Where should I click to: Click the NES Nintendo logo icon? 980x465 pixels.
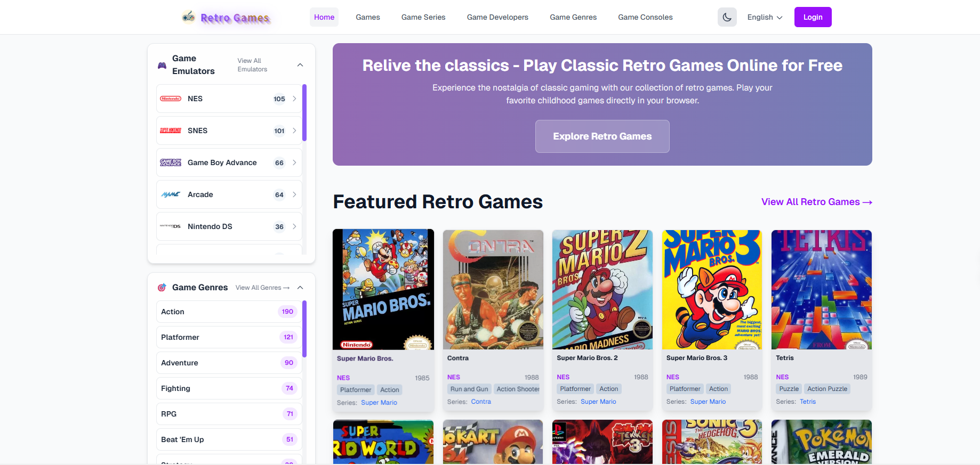[x=171, y=99]
